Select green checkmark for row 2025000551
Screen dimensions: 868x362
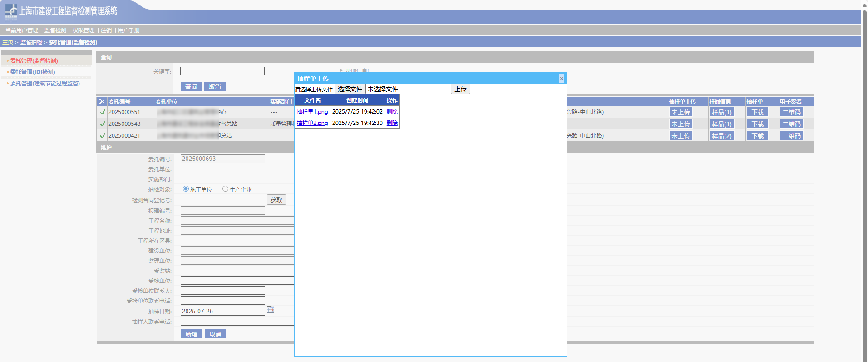tap(102, 112)
